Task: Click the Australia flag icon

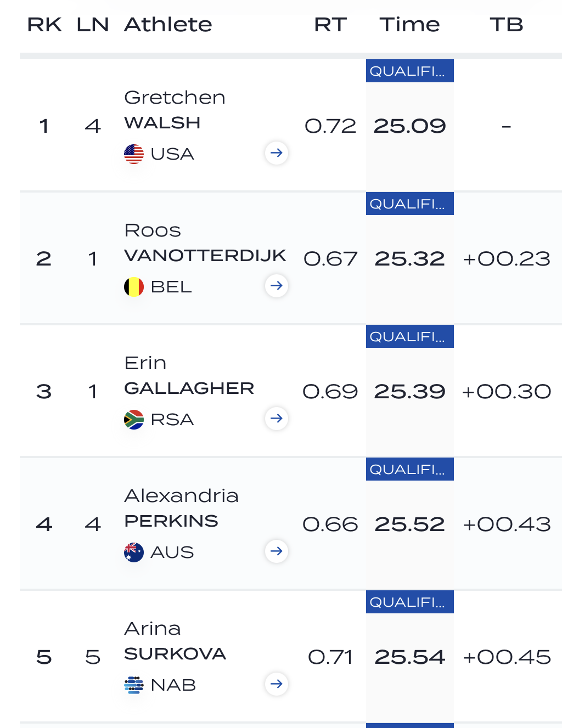Action: [134, 552]
